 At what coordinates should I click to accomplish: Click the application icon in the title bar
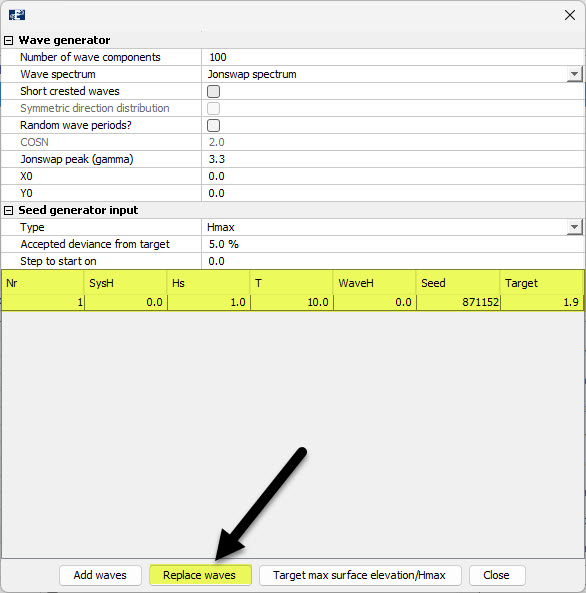point(17,15)
